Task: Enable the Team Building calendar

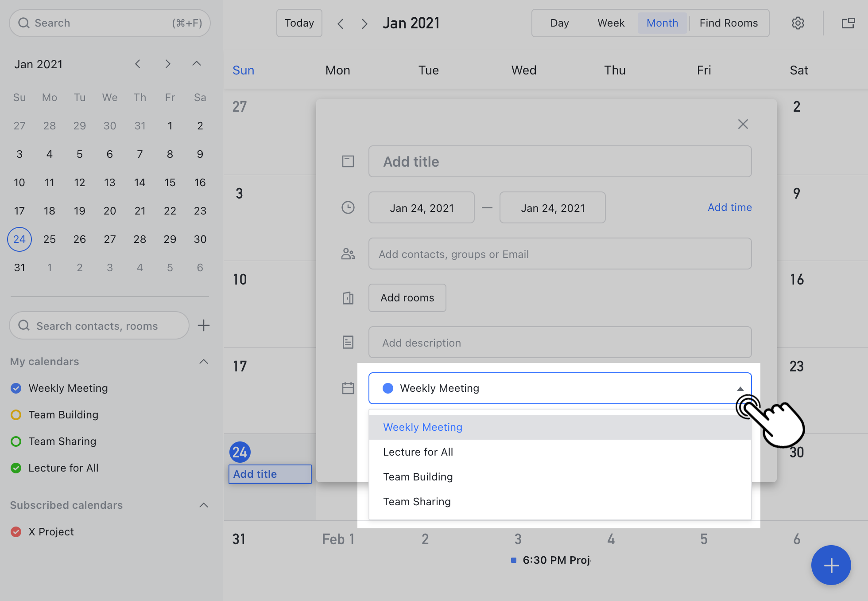Action: (16, 414)
